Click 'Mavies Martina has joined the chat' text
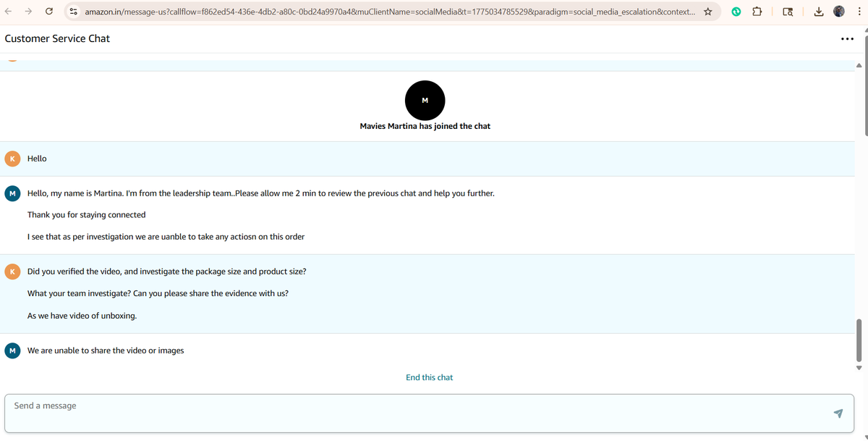Viewport: 868px width, 441px height. 425,126
